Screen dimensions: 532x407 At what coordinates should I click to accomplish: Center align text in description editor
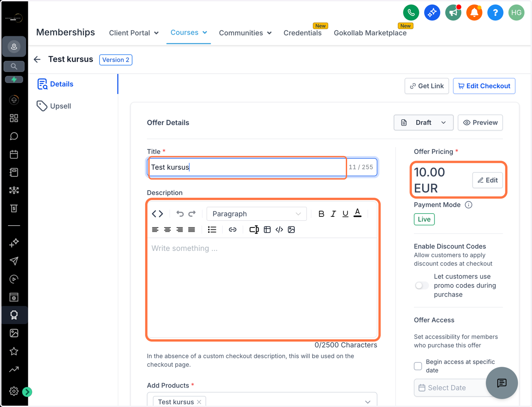pos(167,230)
